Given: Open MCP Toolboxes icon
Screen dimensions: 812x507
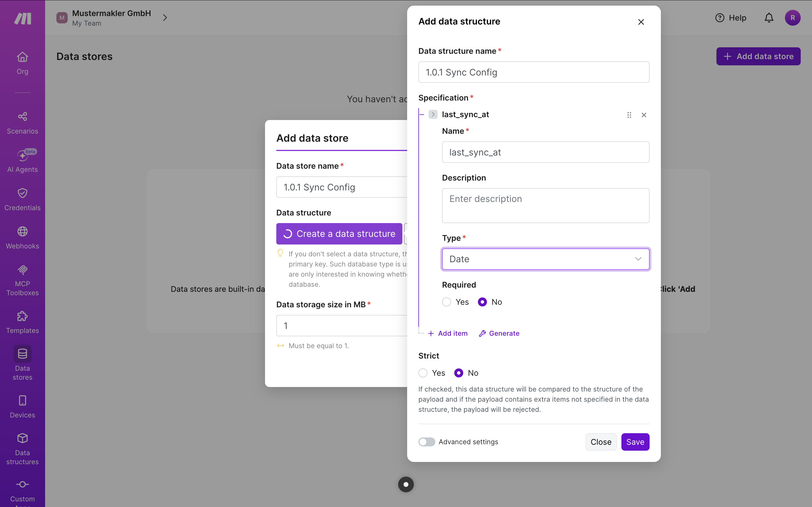Looking at the screenshot, I should click(x=23, y=270).
